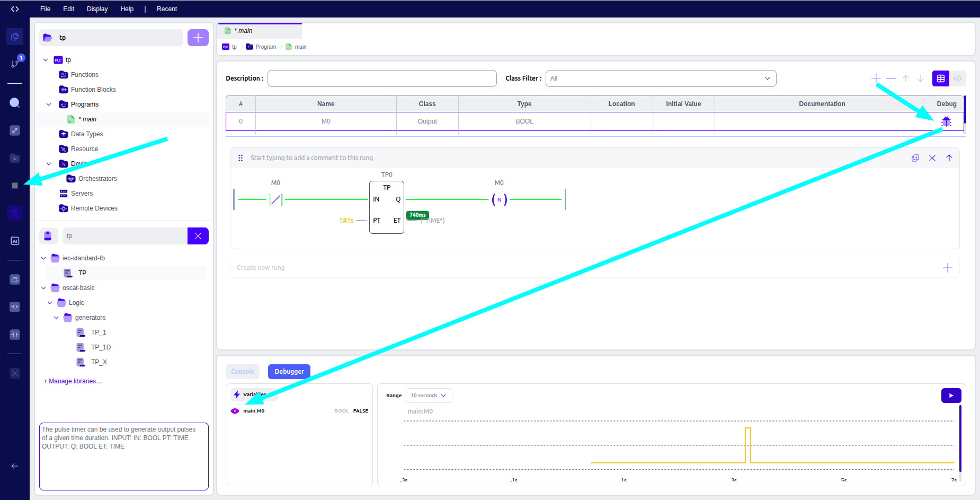Switch to variable code view
This screenshot has height=500, width=980.
coord(958,78)
